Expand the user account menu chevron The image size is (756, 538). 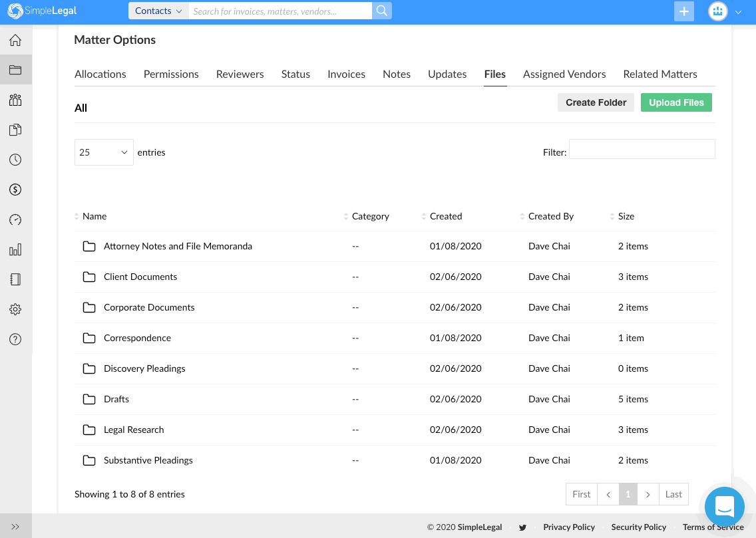pyautogui.click(x=738, y=12)
